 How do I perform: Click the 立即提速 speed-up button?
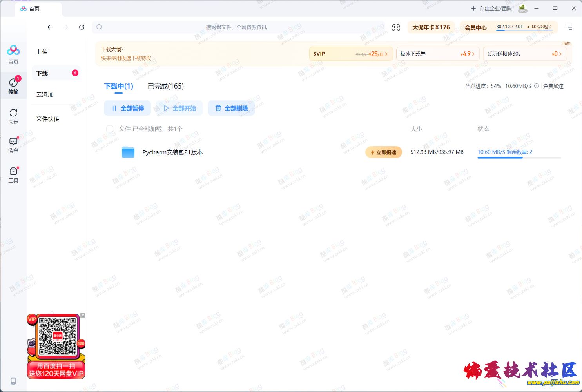click(x=383, y=152)
